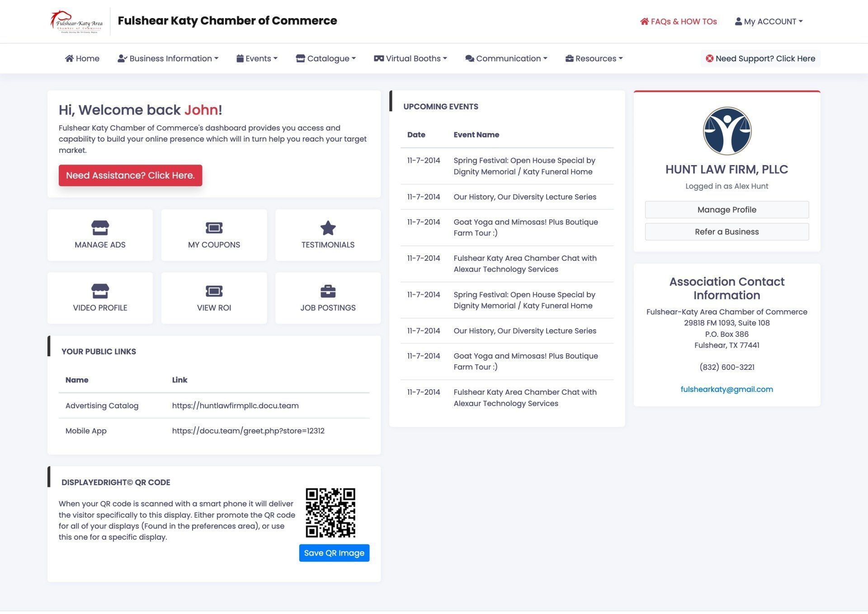Image resolution: width=868 pixels, height=614 pixels.
Task: Open View ROI via its icon
Action: tap(214, 291)
